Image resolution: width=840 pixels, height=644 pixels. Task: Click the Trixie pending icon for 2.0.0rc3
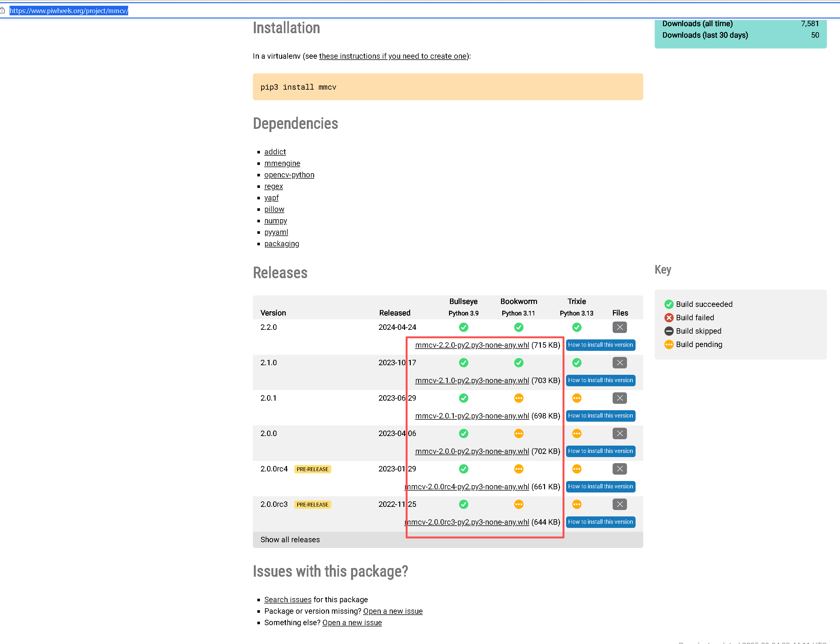click(576, 505)
